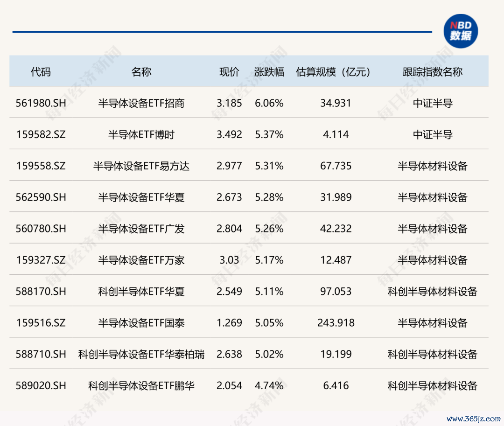Viewport: 504px width, 426px height.
Task: Click change value 5.02%
Action: [x=269, y=354]
